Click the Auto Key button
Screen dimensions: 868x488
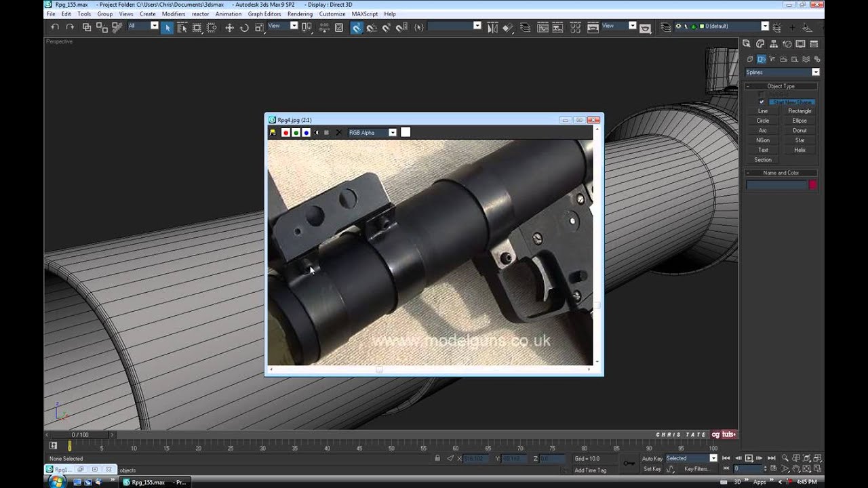(x=652, y=458)
